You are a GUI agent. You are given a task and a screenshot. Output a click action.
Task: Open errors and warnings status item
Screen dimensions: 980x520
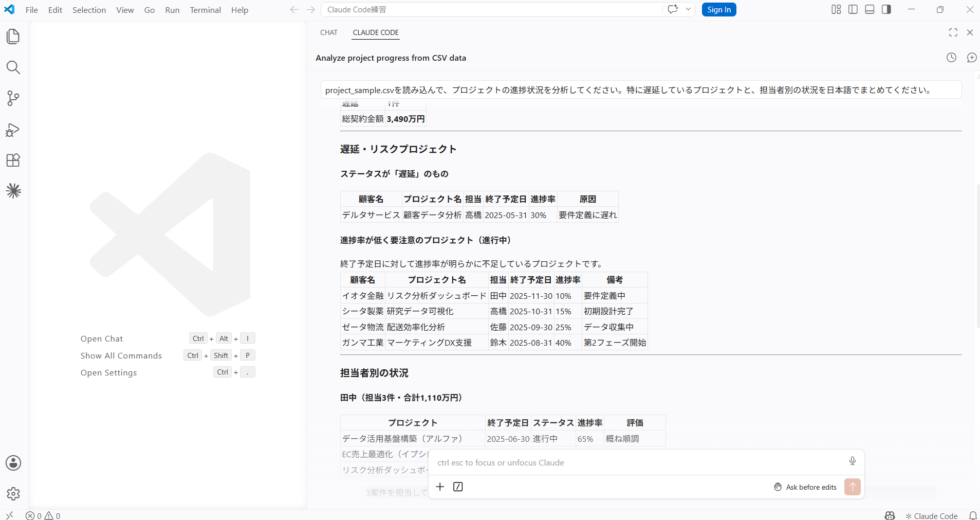click(x=43, y=515)
